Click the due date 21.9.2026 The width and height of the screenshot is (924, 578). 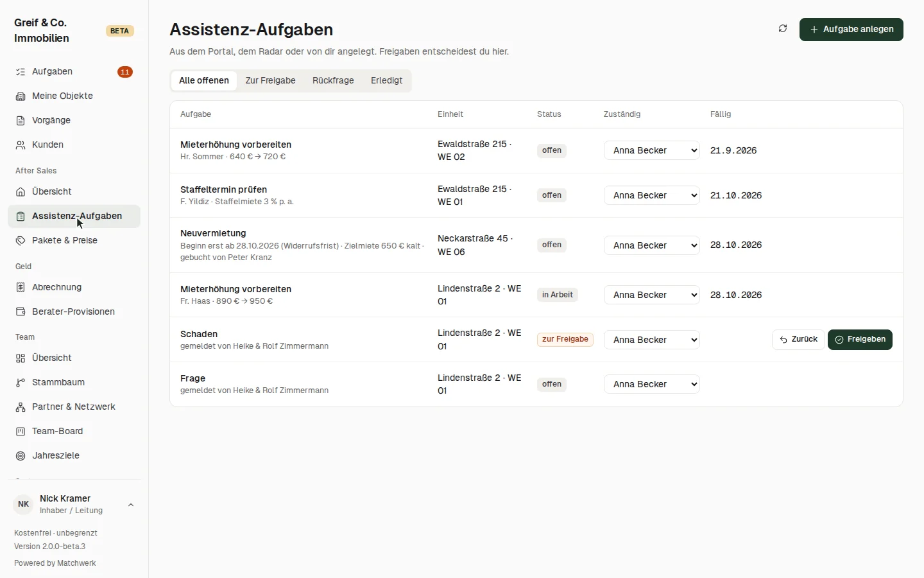(x=733, y=150)
